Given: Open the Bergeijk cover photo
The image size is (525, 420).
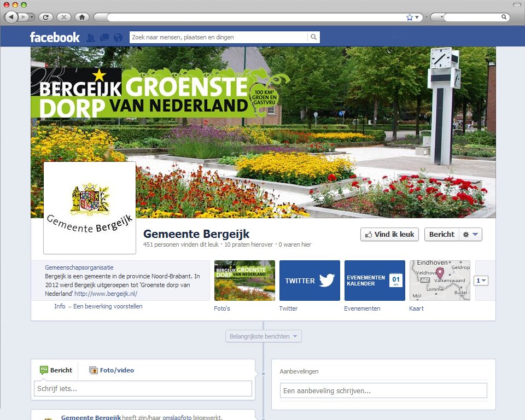Looking at the screenshot, I should click(263, 132).
